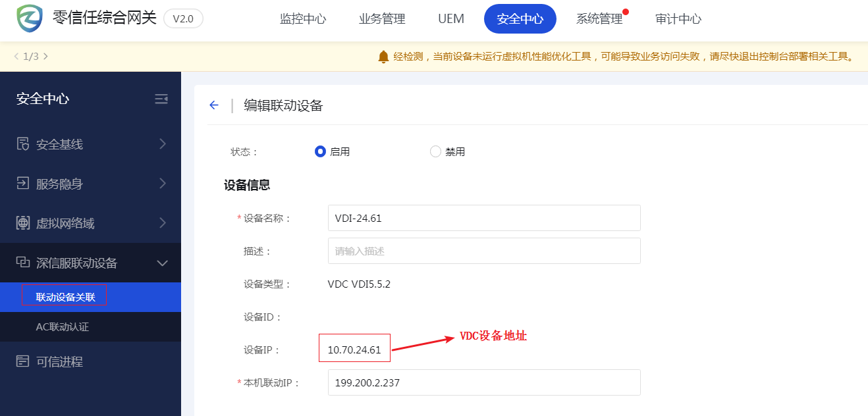Image resolution: width=868 pixels, height=416 pixels.
Task: Click the 设备名称 input field
Action: (x=483, y=218)
